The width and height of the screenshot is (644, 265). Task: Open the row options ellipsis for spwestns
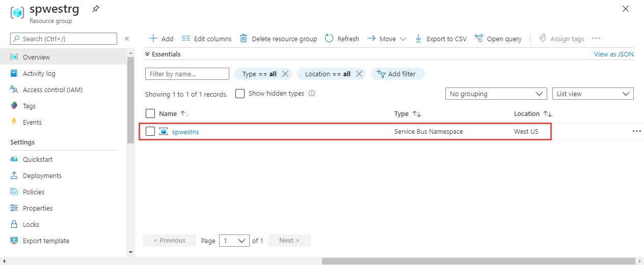coord(637,131)
